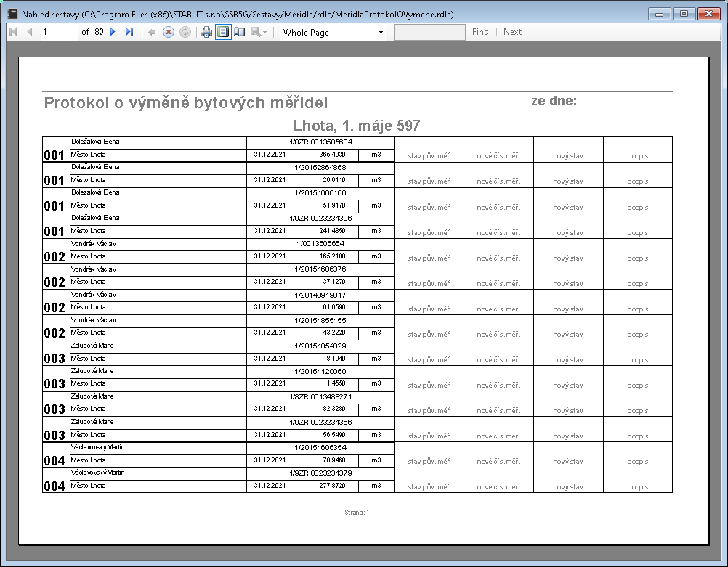Go to the first page
Viewport: 728px width, 567px height.
click(x=13, y=32)
